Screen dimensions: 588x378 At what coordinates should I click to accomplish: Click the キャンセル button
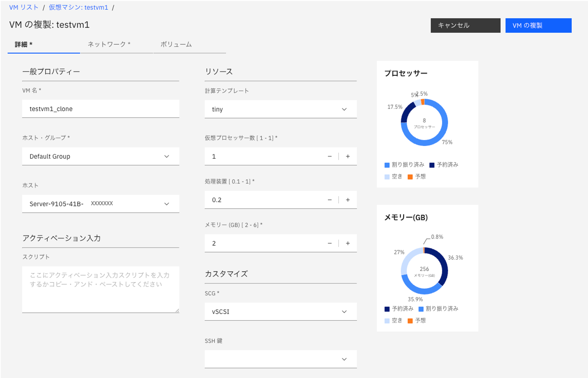(x=465, y=25)
